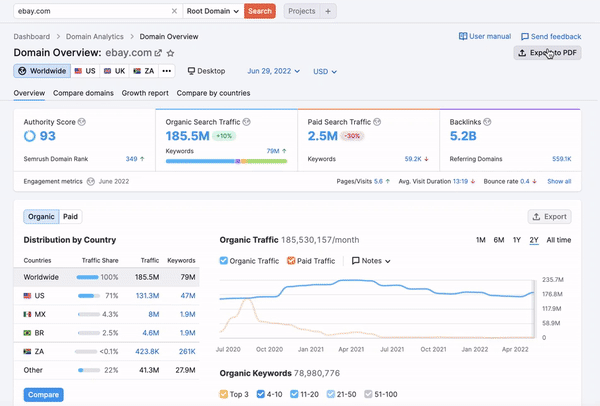Click the Authority Score info icon
Image resolution: width=600 pixels, height=406 pixels.
coord(82,122)
